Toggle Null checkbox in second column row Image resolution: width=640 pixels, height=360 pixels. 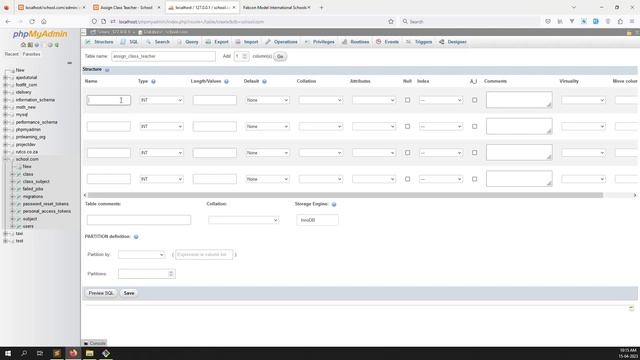click(x=407, y=127)
